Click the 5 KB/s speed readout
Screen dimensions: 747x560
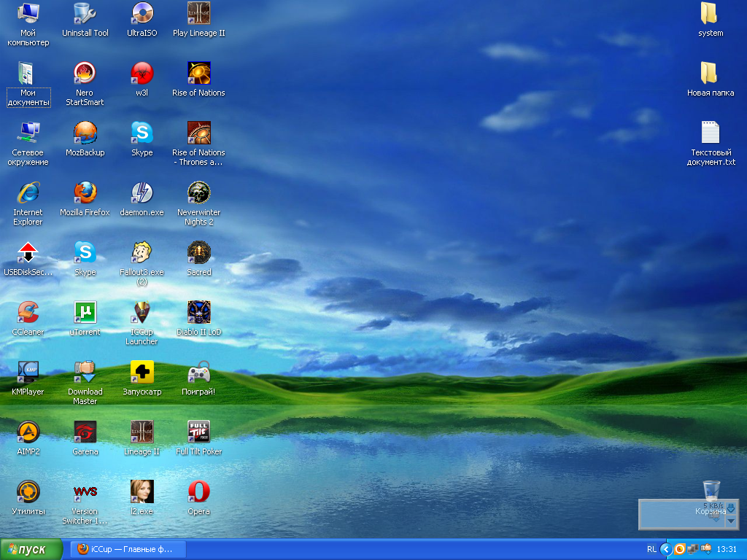(x=713, y=506)
